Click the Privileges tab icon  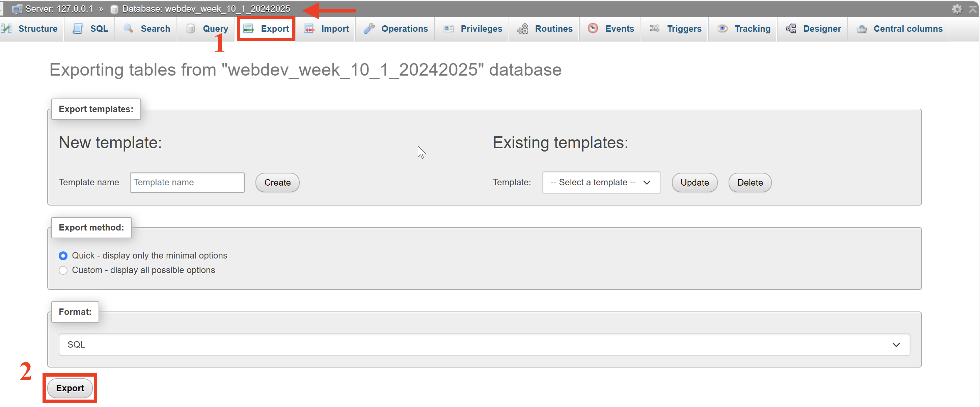coord(449,29)
